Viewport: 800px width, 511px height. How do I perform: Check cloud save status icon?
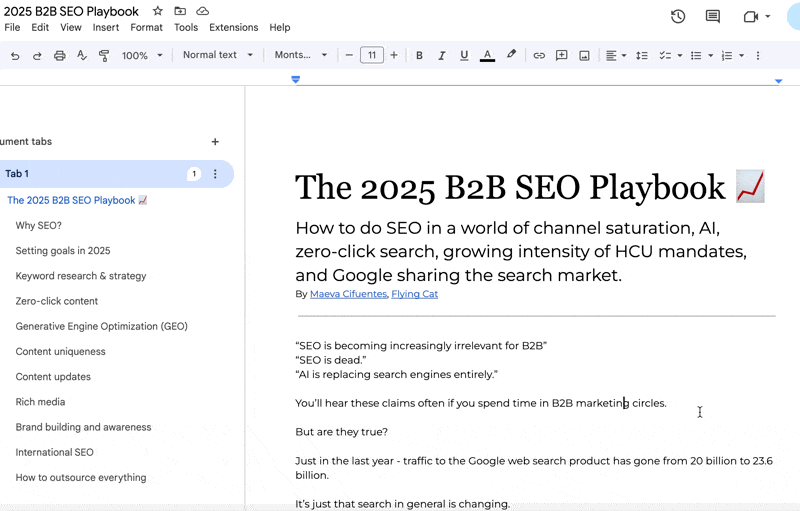pos(203,11)
